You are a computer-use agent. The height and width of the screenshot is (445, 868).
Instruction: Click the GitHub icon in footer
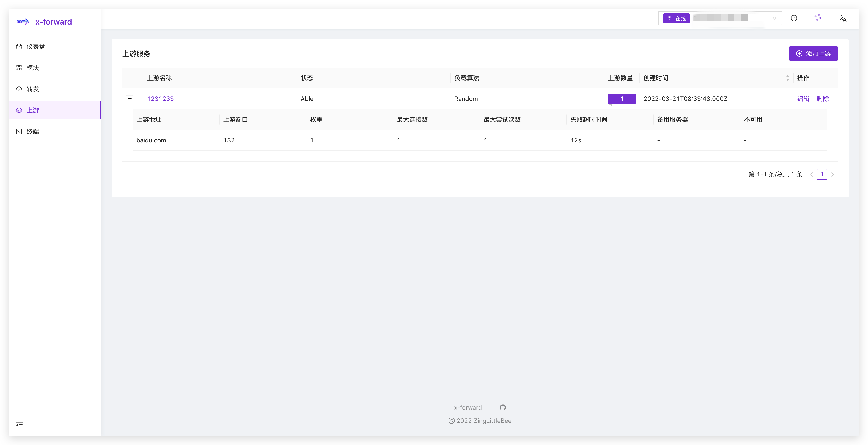503,407
